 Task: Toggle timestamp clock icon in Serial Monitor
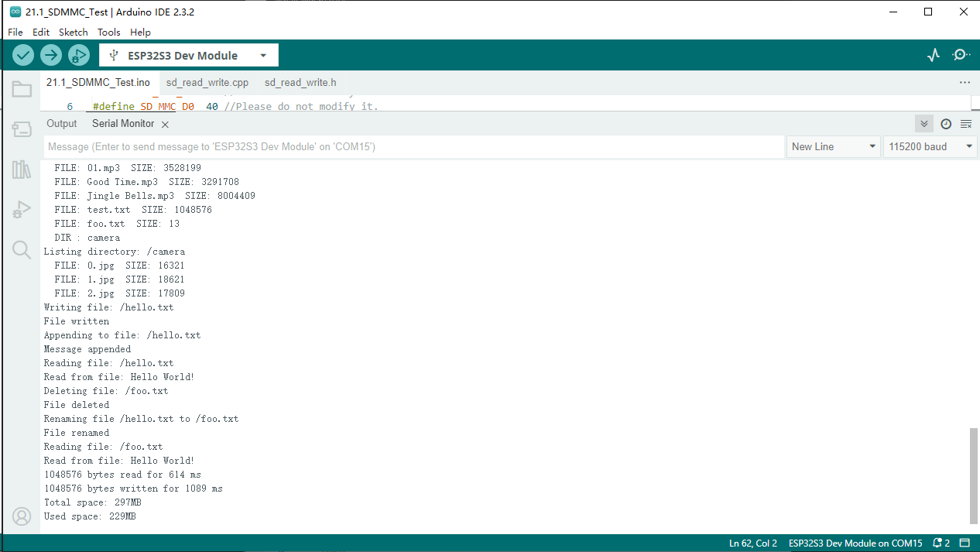pyautogui.click(x=946, y=124)
